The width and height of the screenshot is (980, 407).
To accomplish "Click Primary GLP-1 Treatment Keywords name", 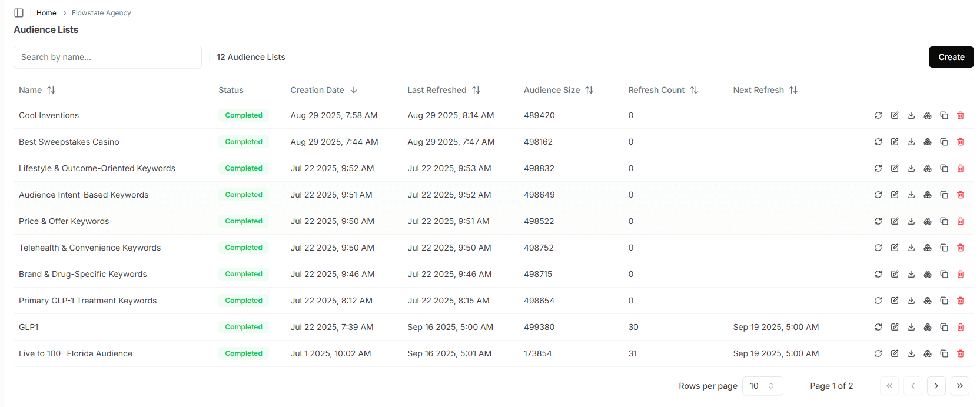I will click(x=88, y=301).
